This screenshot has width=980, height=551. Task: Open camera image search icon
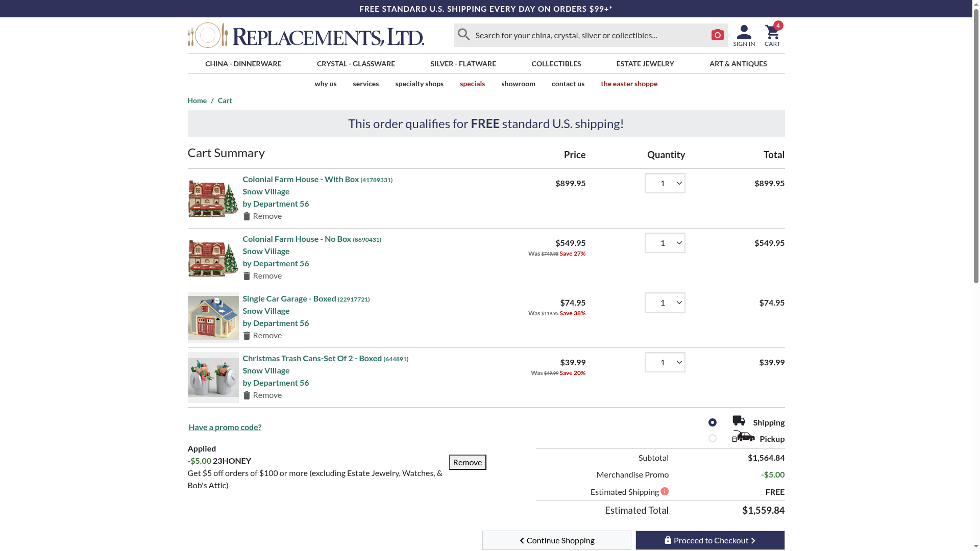click(x=717, y=35)
